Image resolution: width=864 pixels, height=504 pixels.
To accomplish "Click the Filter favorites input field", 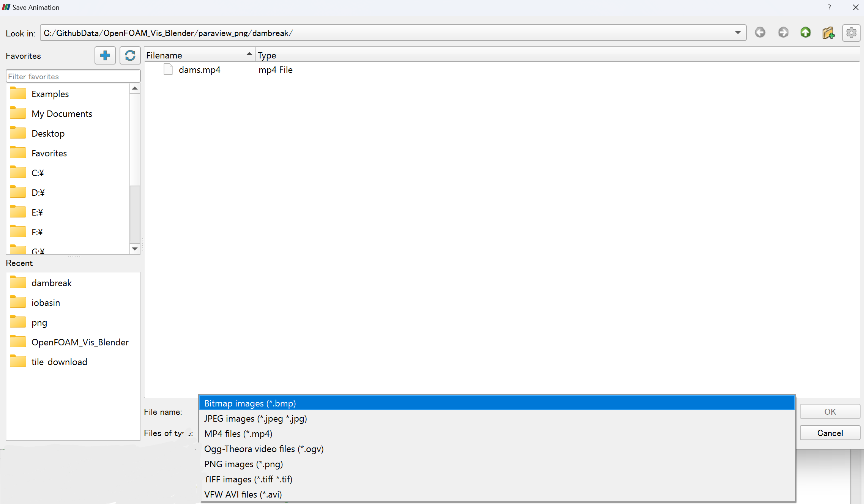I will [x=73, y=76].
